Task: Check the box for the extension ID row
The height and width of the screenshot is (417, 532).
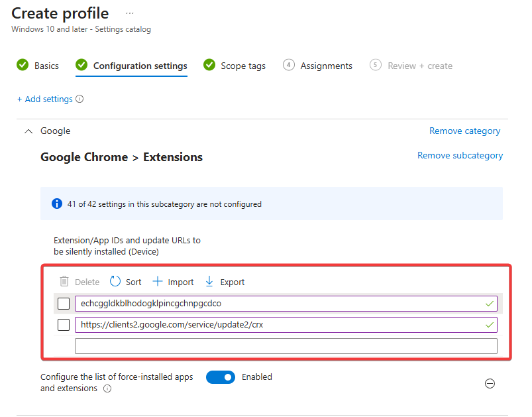Action: click(x=64, y=303)
